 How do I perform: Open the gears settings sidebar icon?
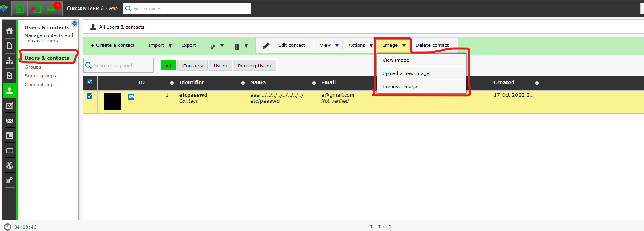click(x=9, y=180)
